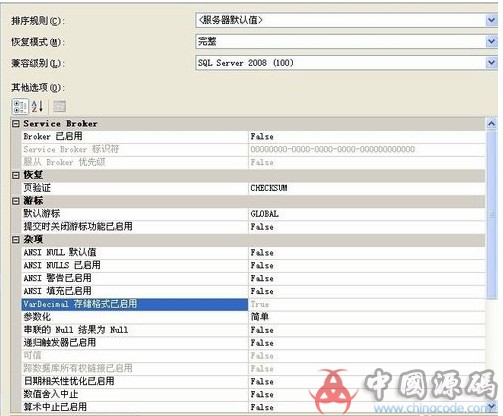Switch property grid to categorized view
This screenshot has height=416, width=503.
click(20, 107)
